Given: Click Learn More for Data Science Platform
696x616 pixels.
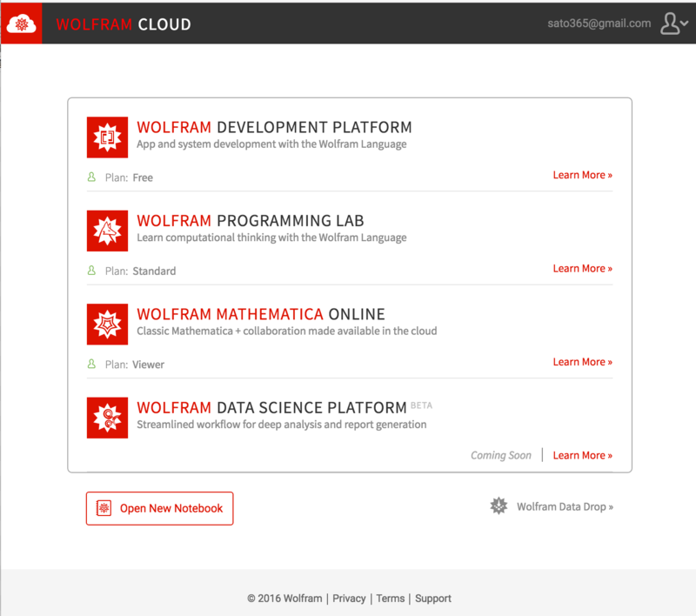Looking at the screenshot, I should (582, 455).
